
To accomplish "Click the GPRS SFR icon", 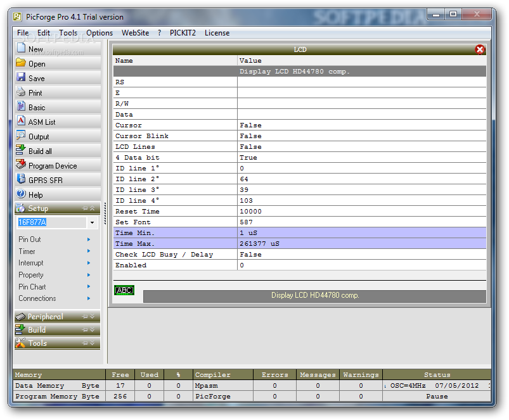I will (x=21, y=179).
